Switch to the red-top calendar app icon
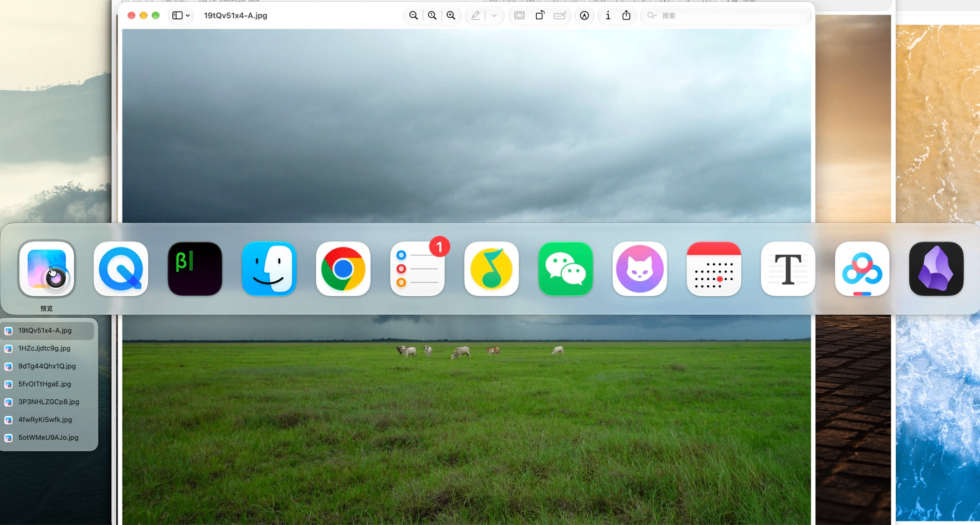The width and height of the screenshot is (980, 525). coord(714,269)
